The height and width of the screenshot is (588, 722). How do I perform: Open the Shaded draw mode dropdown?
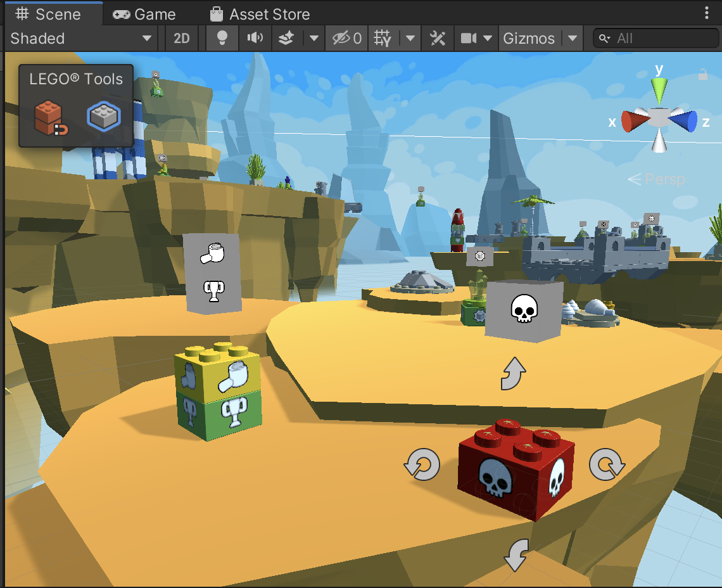81,39
